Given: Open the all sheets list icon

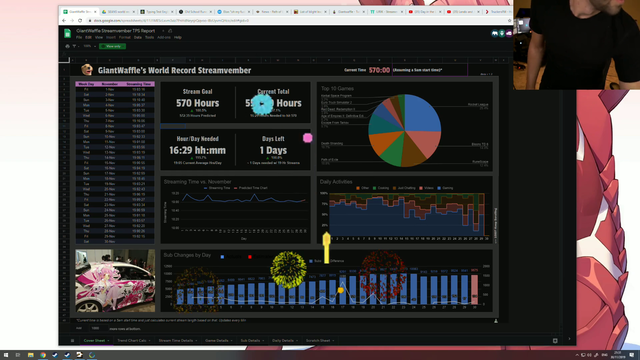Looking at the screenshot, I should pos(72,340).
